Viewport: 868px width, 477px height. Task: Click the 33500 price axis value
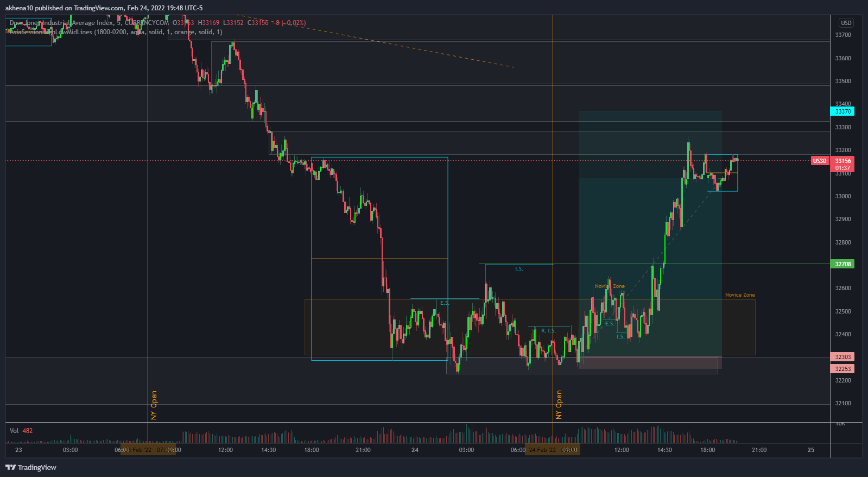click(843, 81)
